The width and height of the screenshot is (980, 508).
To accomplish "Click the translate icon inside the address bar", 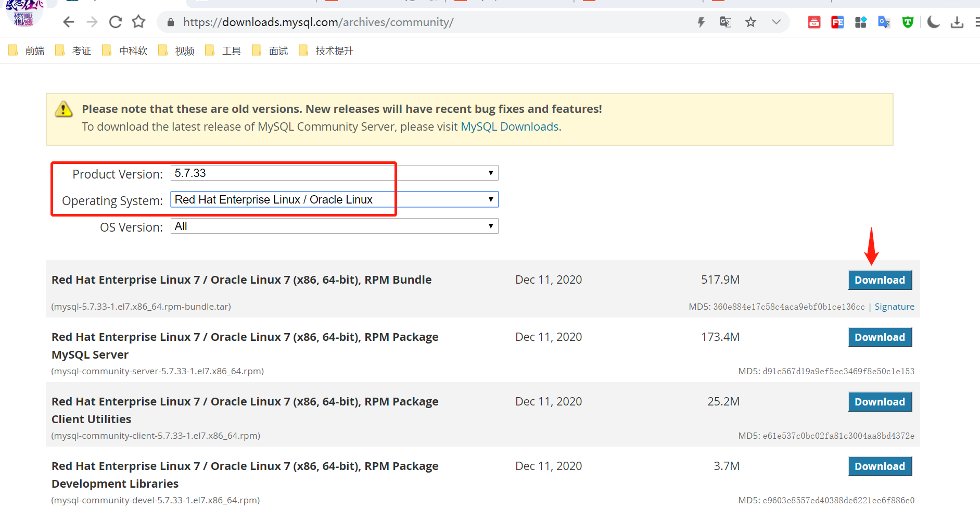I will coord(726,22).
